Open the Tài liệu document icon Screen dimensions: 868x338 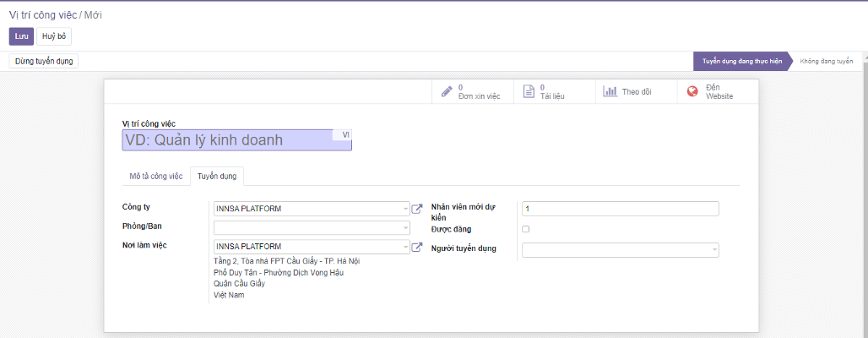tap(529, 92)
